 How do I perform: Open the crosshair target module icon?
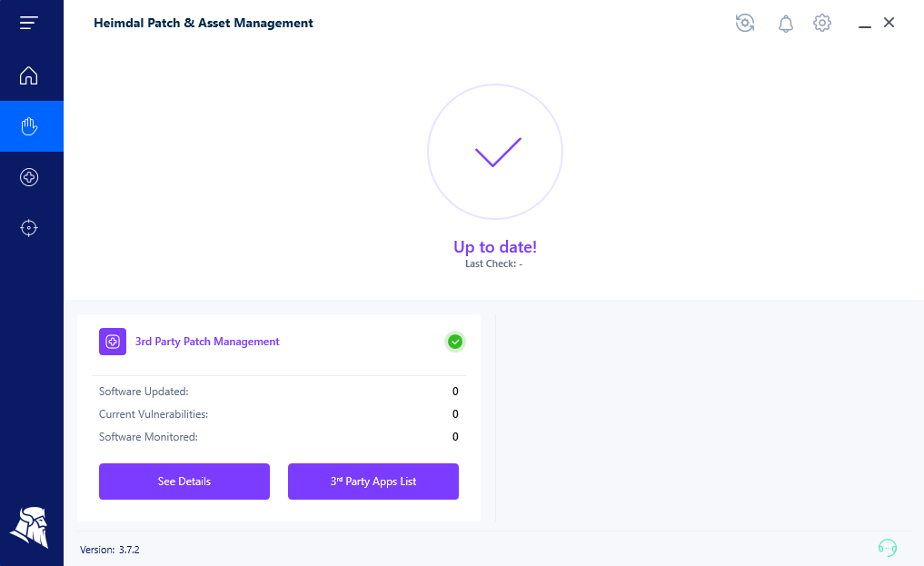point(29,228)
